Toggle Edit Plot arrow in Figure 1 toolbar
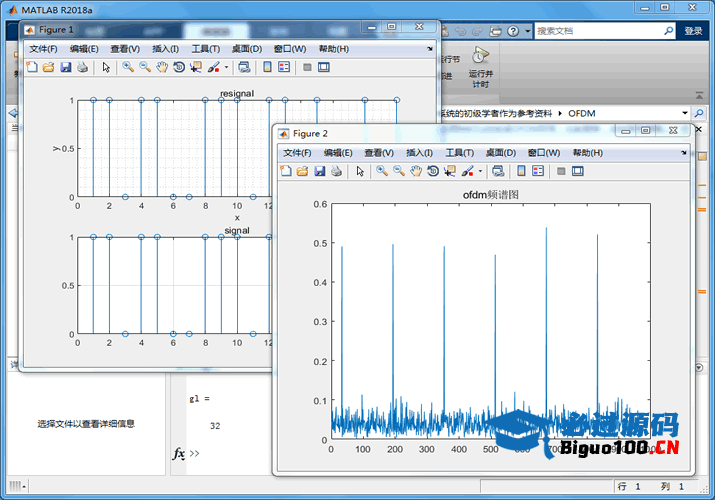This screenshot has height=500, width=715. pos(106,68)
